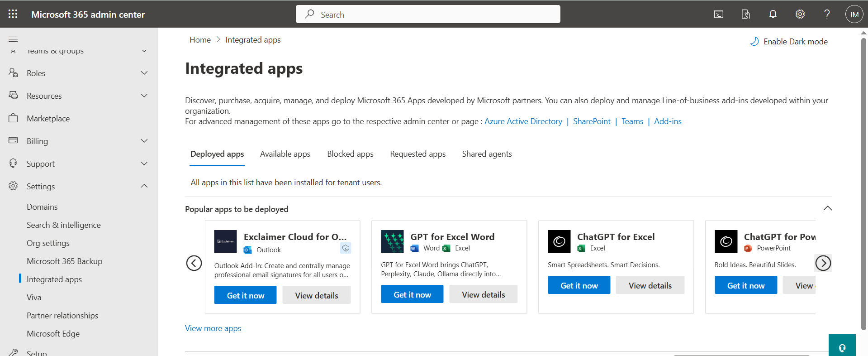The height and width of the screenshot is (356, 868).
Task: Open the settings gear in header
Action: coord(800,14)
